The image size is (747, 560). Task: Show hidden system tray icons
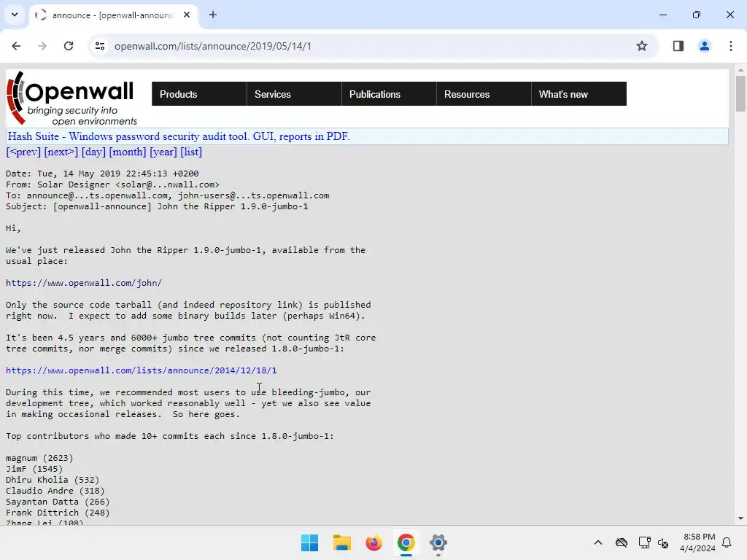coord(598,542)
